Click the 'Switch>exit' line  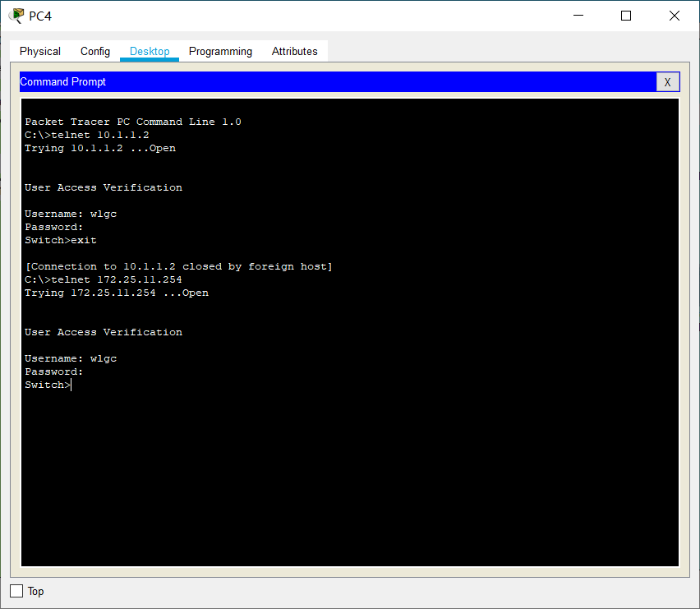(x=61, y=240)
